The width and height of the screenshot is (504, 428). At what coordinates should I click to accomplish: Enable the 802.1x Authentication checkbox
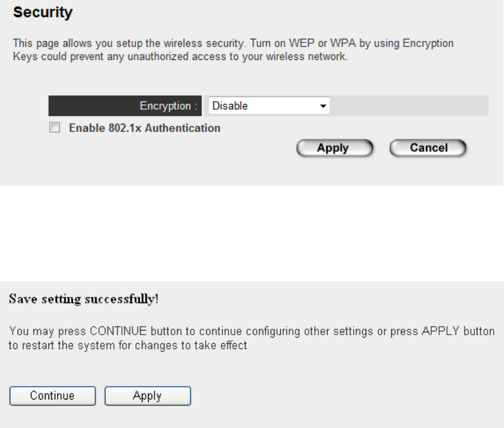click(55, 128)
